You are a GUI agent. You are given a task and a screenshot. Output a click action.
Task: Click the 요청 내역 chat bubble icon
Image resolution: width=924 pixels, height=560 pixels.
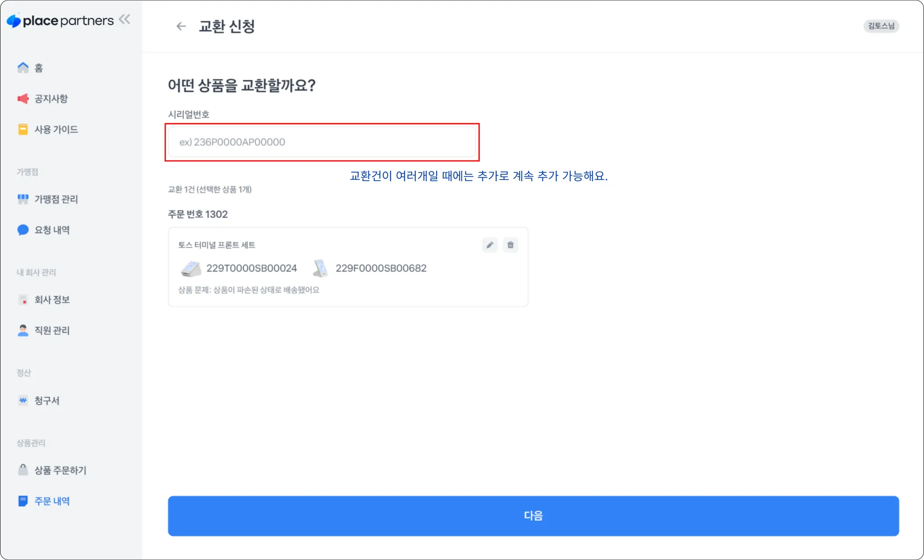click(x=23, y=230)
